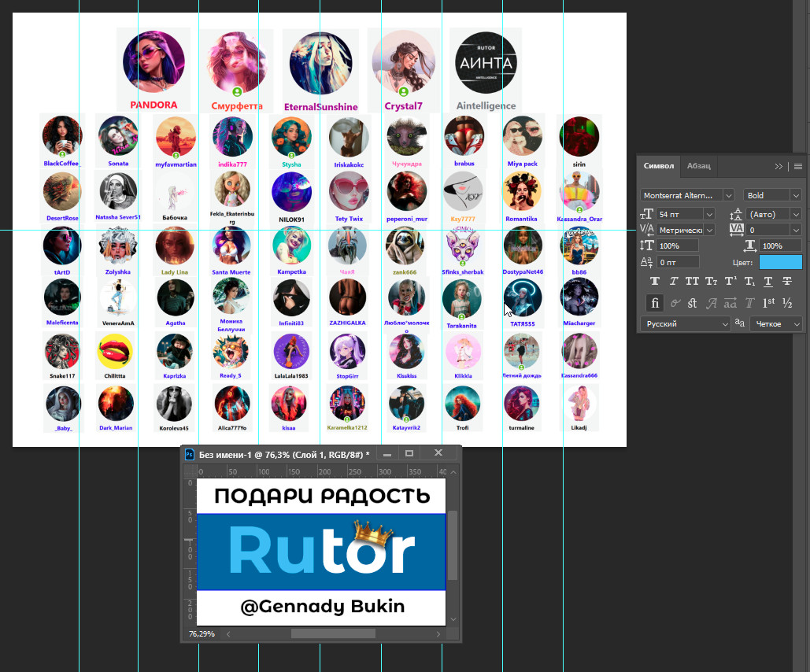This screenshot has width=810, height=672.
Task: Switch to the Абзац tab
Action: point(698,166)
